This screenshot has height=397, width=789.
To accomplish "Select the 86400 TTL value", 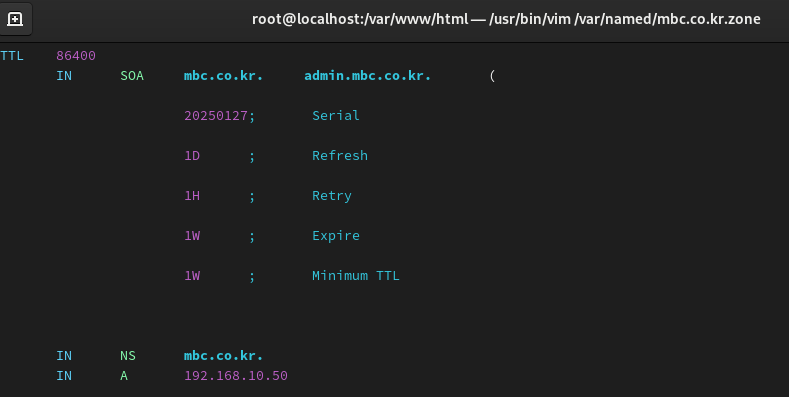I will tap(76, 55).
